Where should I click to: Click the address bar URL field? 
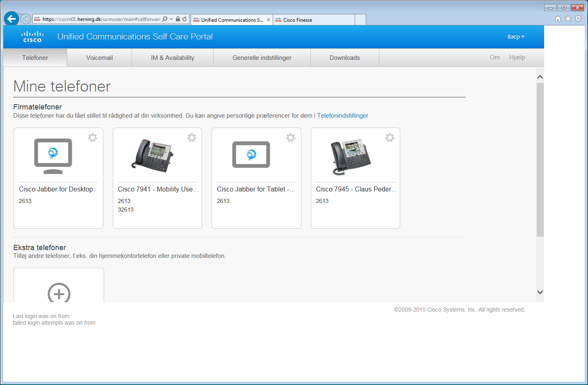pyautogui.click(x=101, y=19)
